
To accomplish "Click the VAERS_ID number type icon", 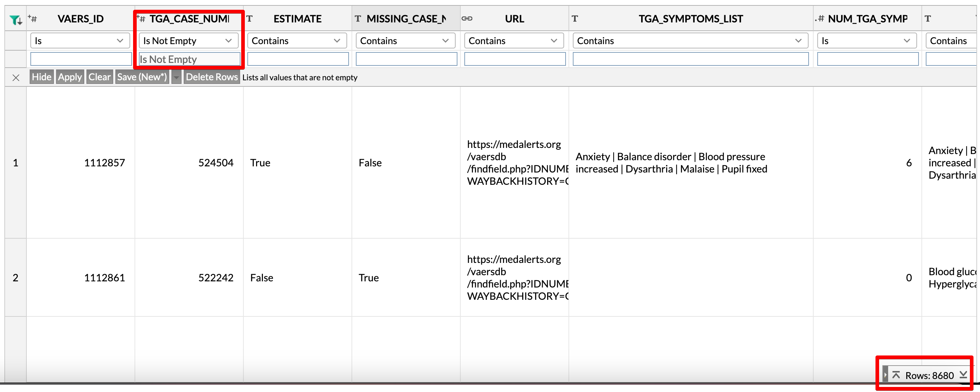I will click(x=32, y=19).
